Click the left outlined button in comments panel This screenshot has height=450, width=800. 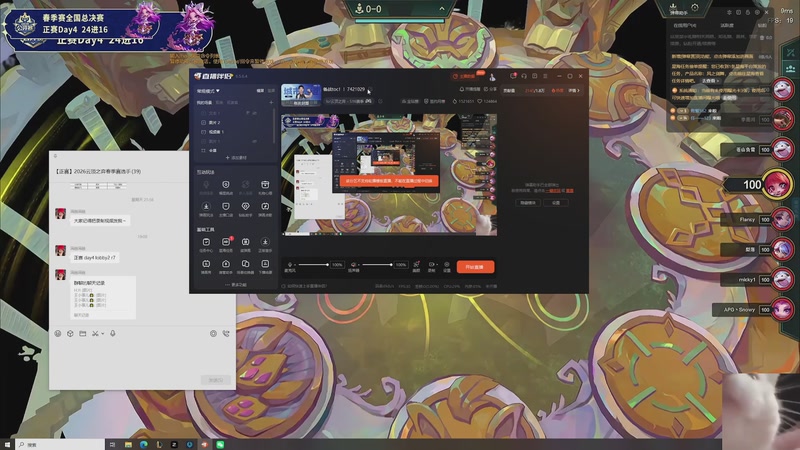click(528, 203)
